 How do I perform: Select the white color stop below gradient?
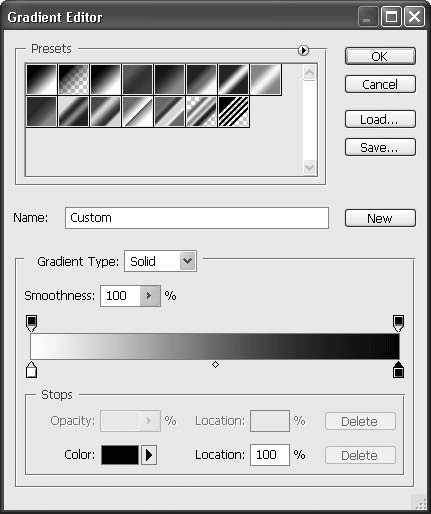tap(31, 369)
